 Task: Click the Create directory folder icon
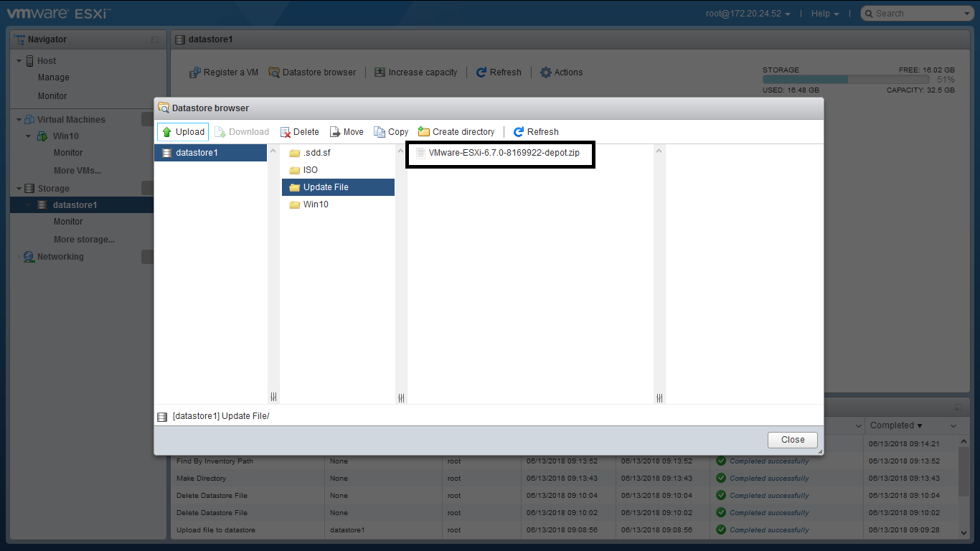pos(424,132)
